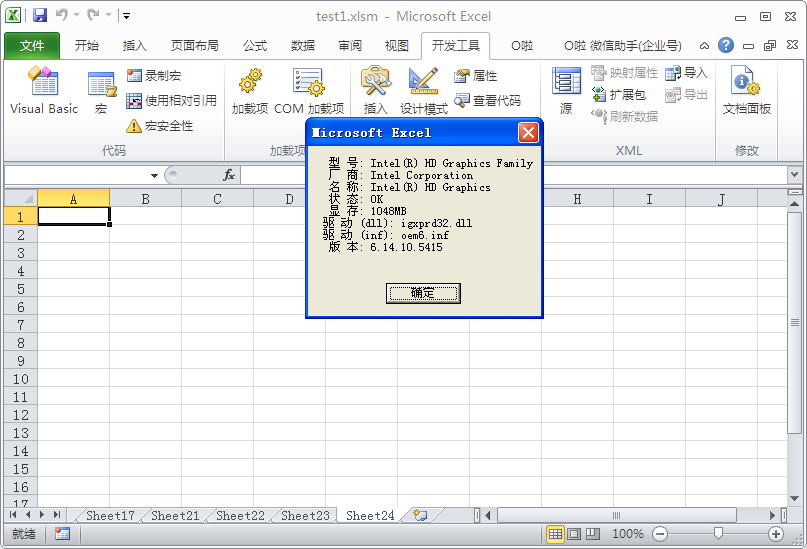Insert a new worksheet via tab icon

[421, 515]
